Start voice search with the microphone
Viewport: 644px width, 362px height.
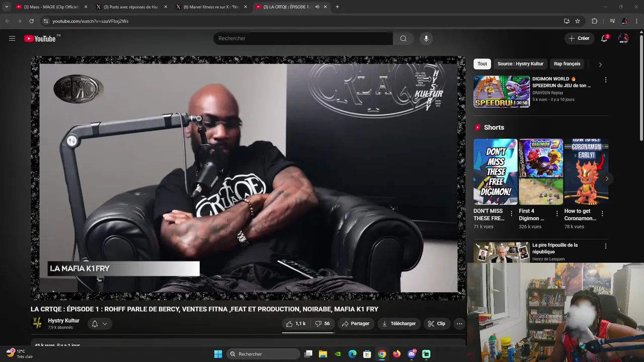click(426, 39)
